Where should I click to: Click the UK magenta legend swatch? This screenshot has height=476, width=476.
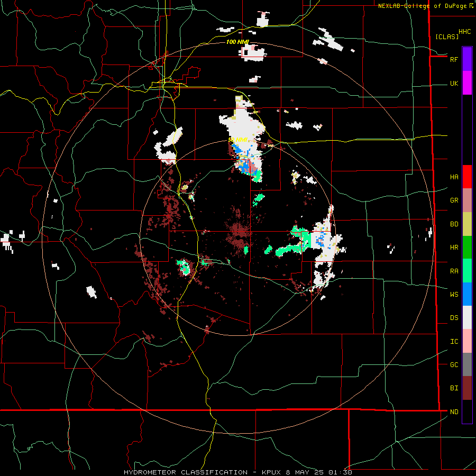tap(467, 83)
